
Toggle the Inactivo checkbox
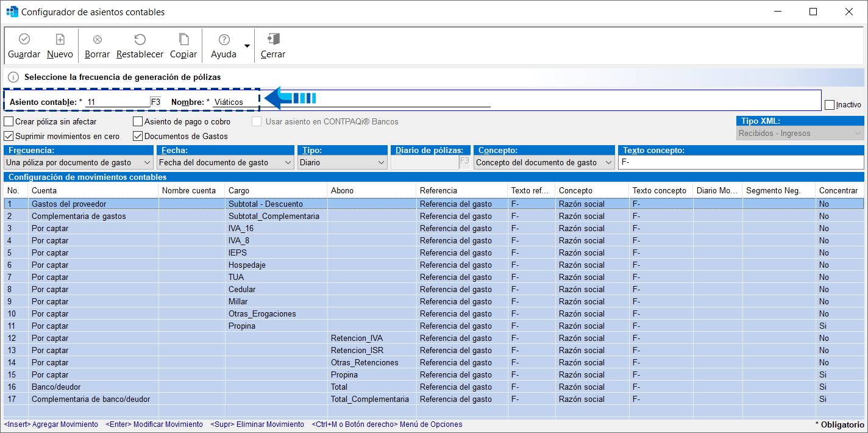tap(829, 105)
